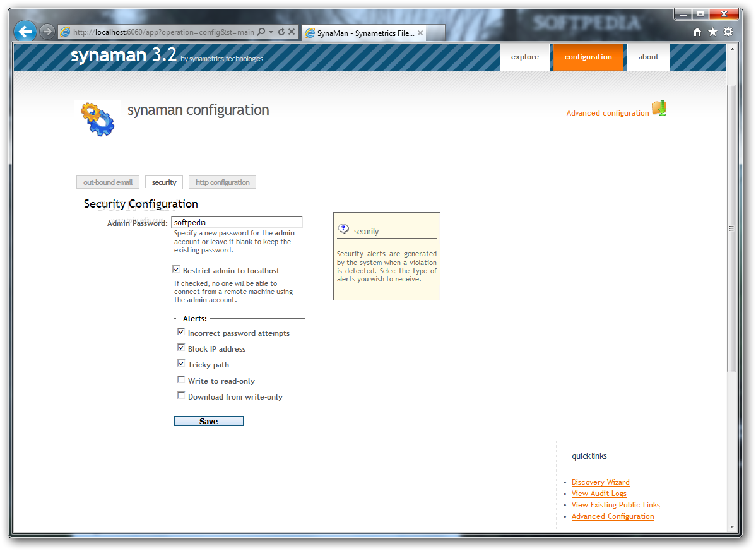Toggle Block IP address alert
Image resolution: width=756 pixels, height=551 pixels.
[181, 348]
